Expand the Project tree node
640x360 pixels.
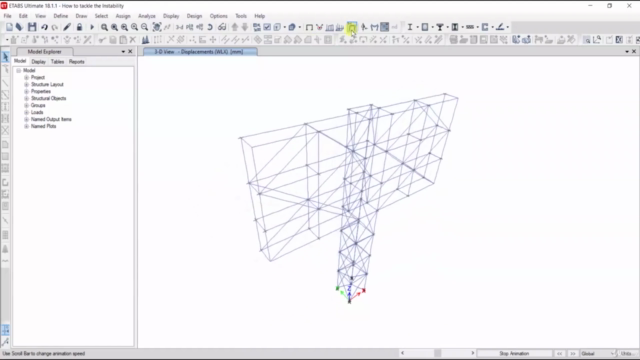tap(27, 77)
